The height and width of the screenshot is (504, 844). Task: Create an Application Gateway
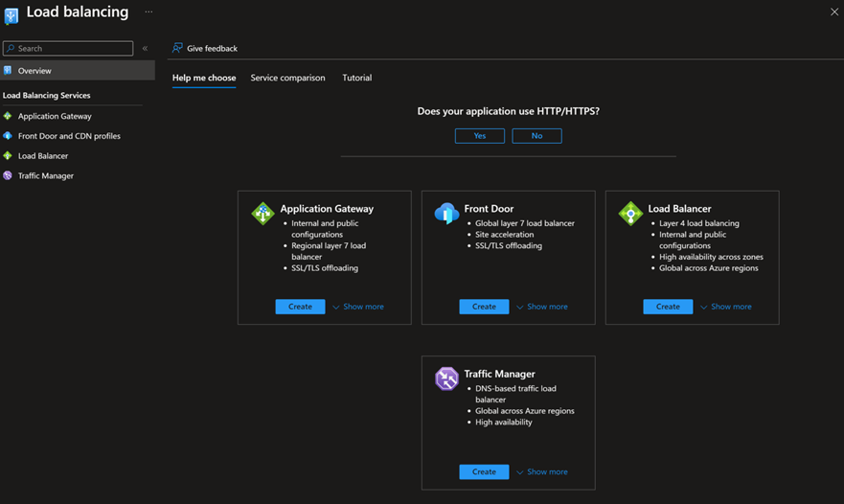click(x=301, y=307)
